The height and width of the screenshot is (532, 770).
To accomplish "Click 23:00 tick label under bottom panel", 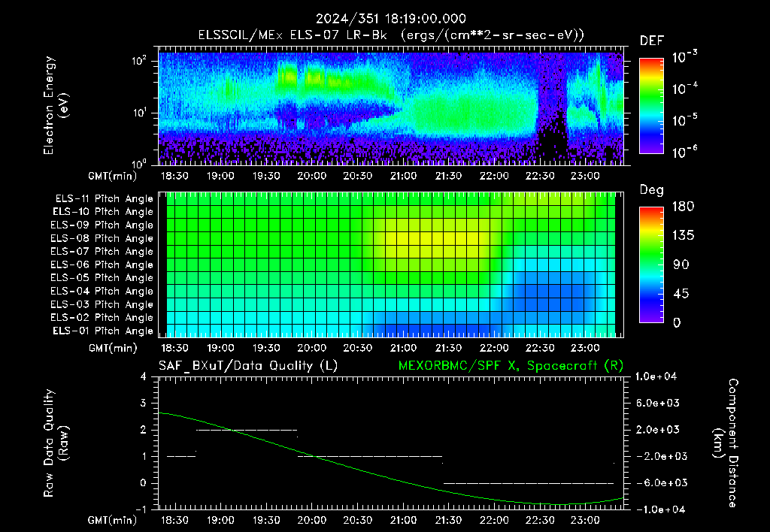I will click(x=585, y=520).
